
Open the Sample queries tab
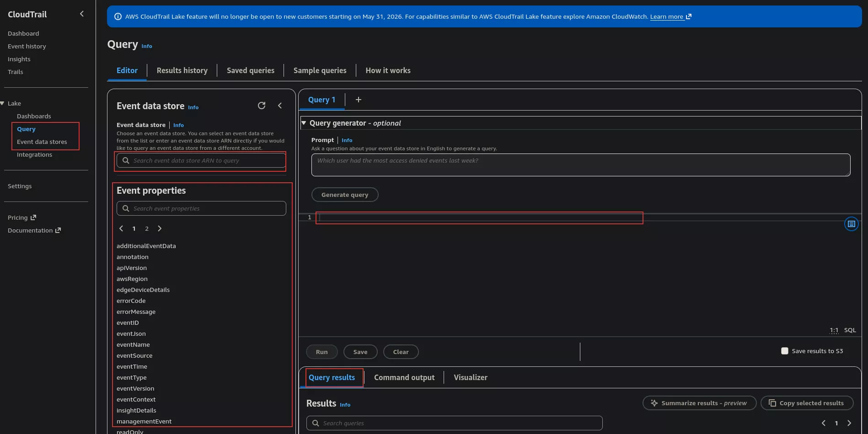[320, 70]
